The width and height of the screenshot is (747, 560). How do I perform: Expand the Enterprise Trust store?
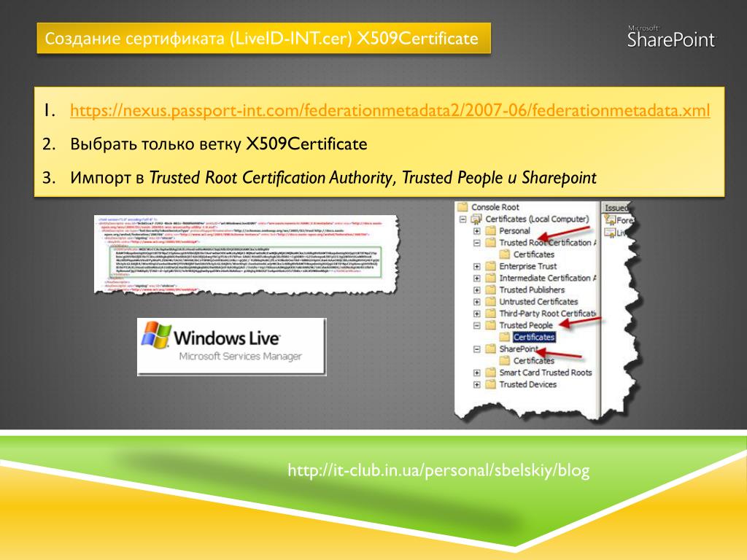[476, 266]
